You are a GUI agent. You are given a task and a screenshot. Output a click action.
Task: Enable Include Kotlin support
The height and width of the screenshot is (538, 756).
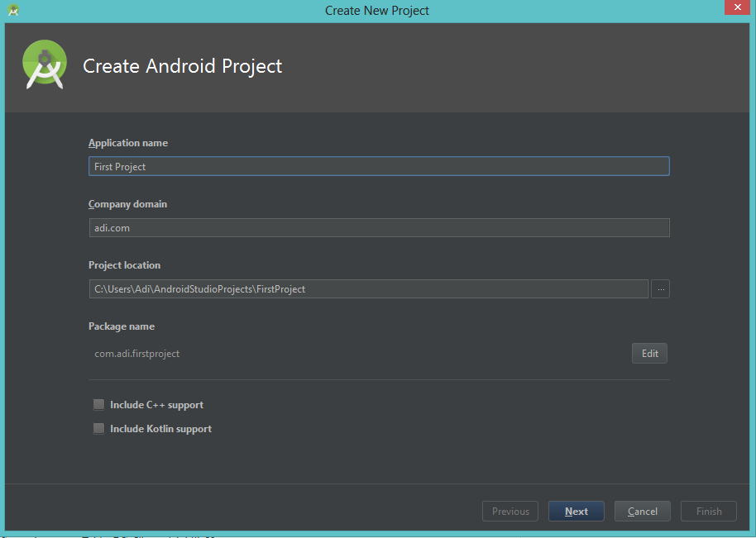[x=98, y=428]
